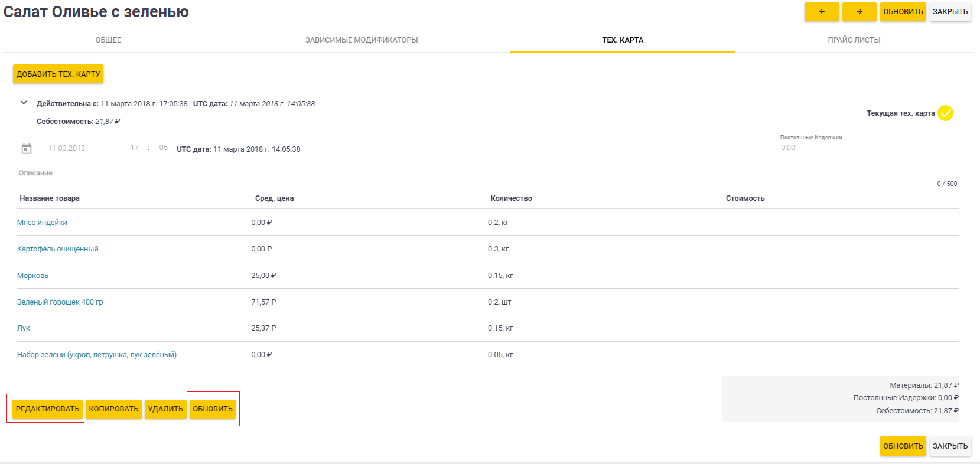Go to previous item with left arrow
Viewport: 980px width, 464px height.
(821, 12)
